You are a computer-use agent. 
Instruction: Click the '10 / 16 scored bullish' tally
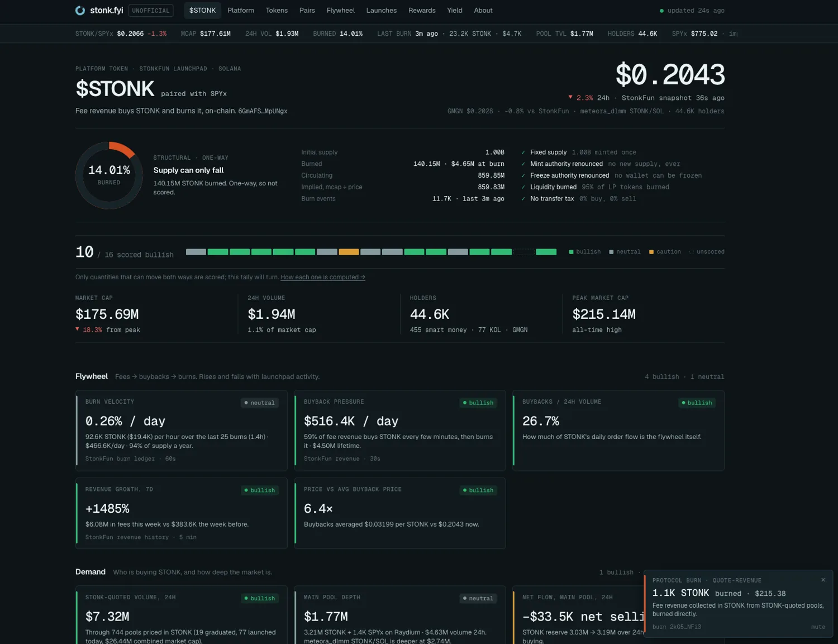click(x=125, y=252)
